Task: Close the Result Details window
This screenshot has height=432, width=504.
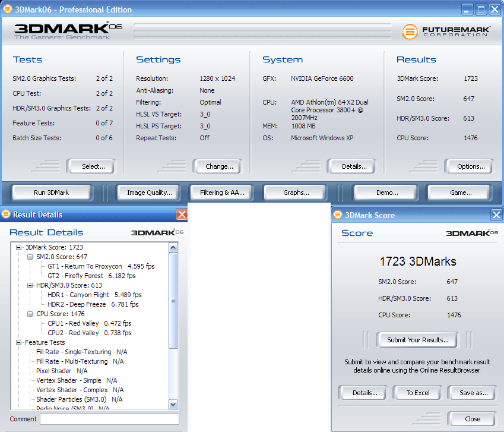Action: coord(182,215)
